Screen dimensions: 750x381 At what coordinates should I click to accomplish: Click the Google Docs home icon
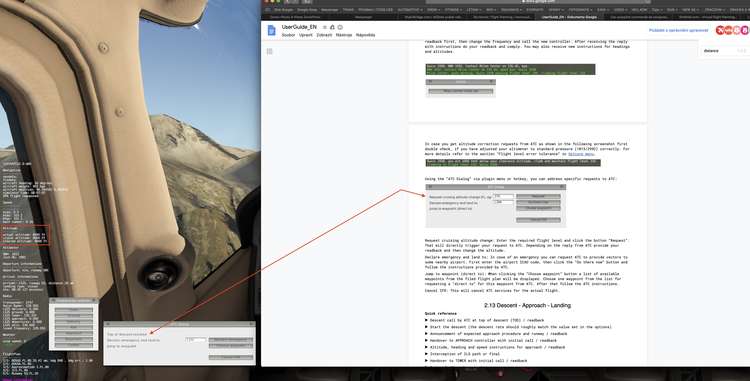pyautogui.click(x=271, y=31)
